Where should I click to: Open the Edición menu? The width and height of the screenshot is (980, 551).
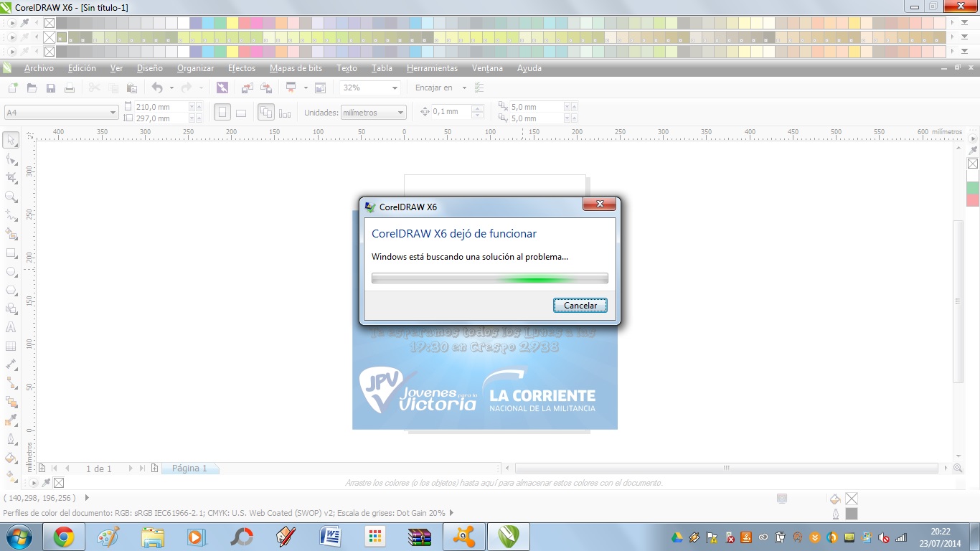82,68
